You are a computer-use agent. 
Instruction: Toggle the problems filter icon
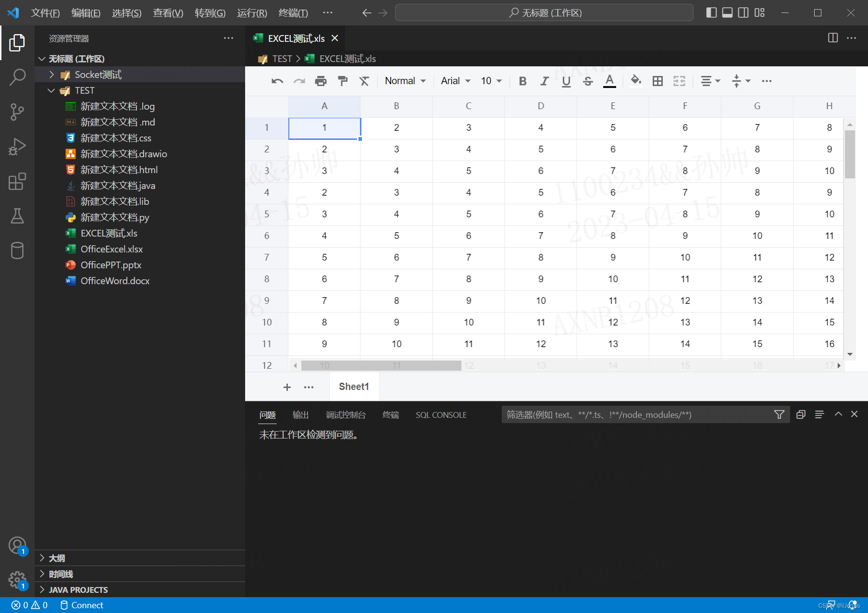tap(779, 414)
